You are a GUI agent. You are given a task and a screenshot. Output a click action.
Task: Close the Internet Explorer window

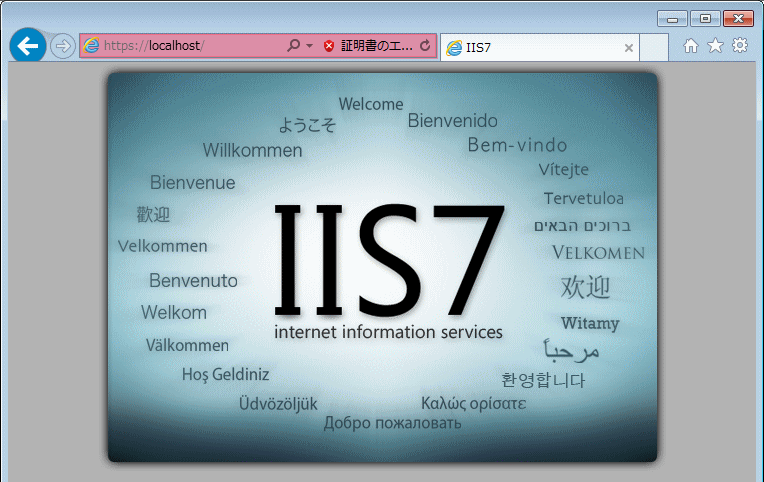[738, 18]
